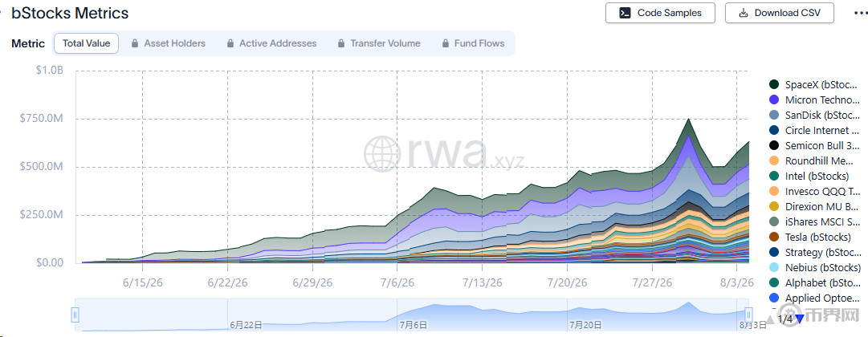Toggle Micron Technology series in legend
Viewport: 868px width, 337px height.
(814, 100)
